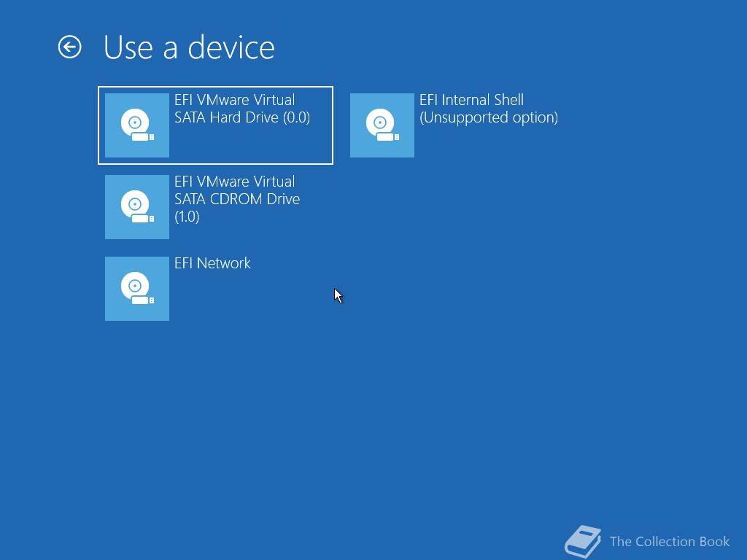This screenshot has width=747, height=560.
Task: Click the EFI Network disk icon
Action: click(x=137, y=289)
